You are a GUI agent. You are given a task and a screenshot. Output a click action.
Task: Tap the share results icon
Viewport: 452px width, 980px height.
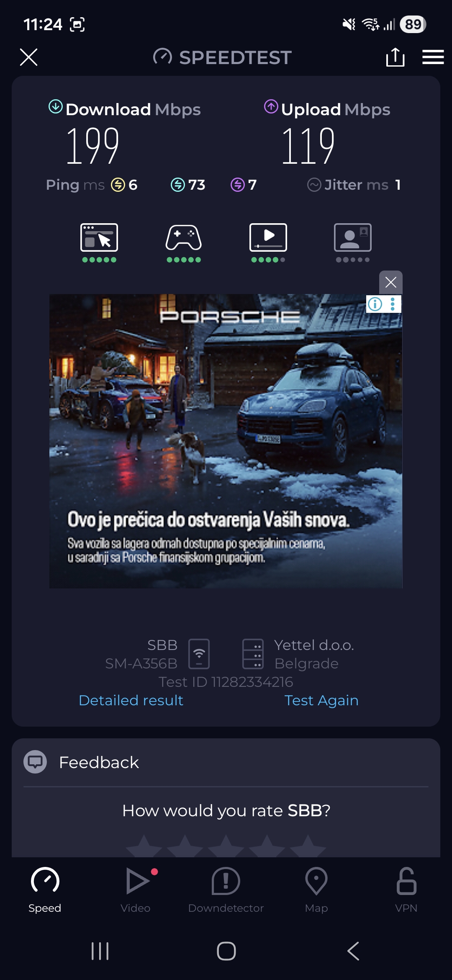point(395,57)
